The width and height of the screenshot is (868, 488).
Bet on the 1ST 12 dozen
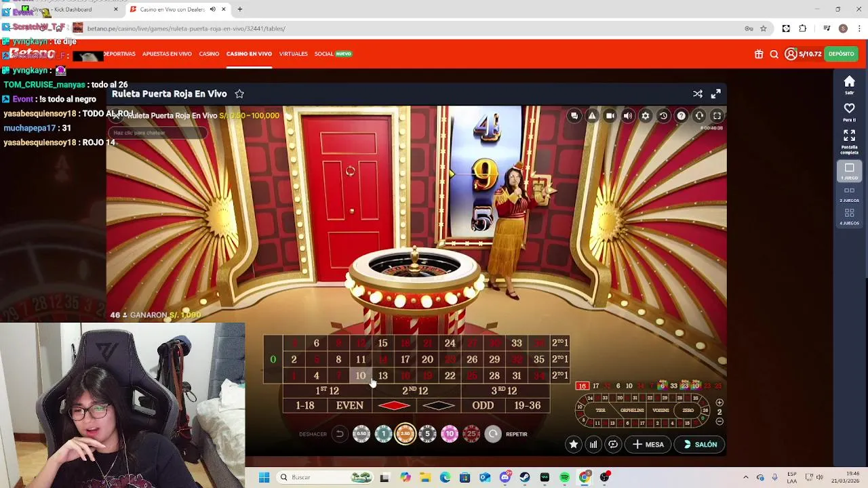click(x=327, y=391)
